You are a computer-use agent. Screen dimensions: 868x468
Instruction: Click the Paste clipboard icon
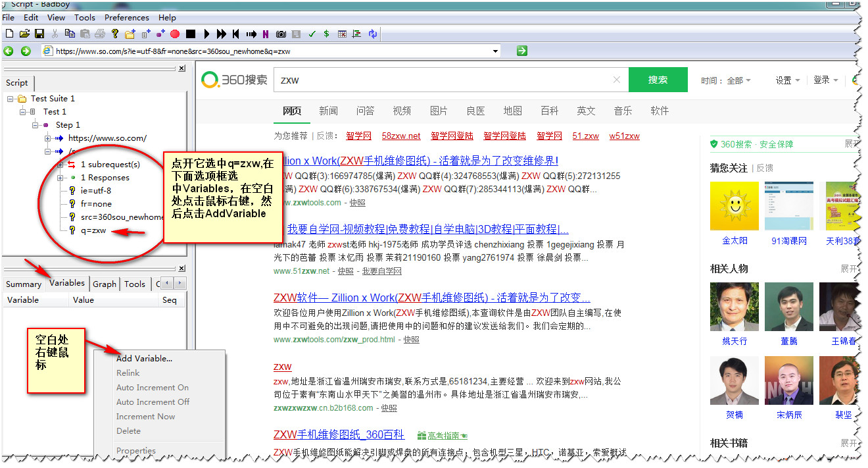pos(85,34)
